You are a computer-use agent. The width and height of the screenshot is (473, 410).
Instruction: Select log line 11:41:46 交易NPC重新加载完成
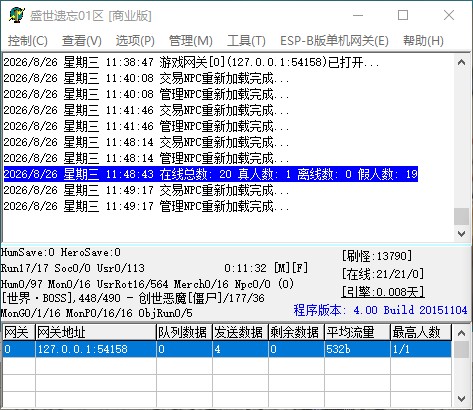point(146,110)
